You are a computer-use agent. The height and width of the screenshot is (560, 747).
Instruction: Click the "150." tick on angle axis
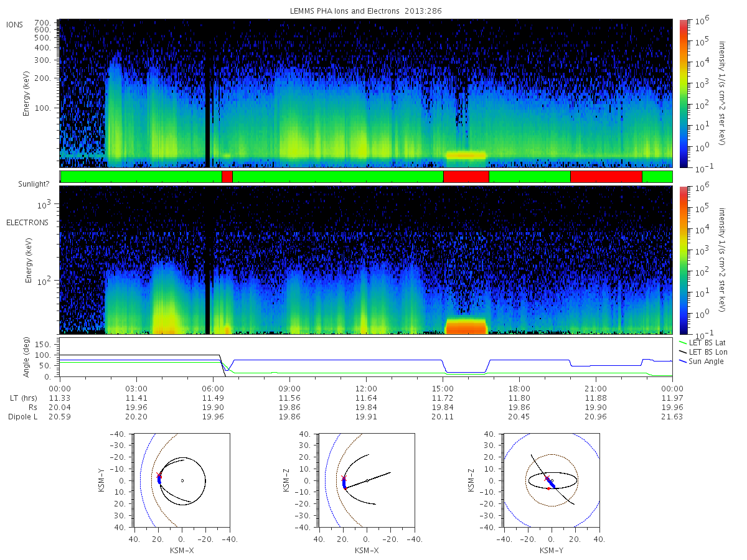click(x=44, y=344)
